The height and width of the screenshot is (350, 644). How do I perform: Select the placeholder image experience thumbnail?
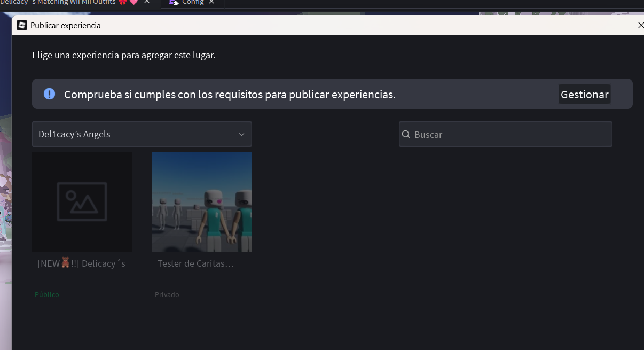click(x=82, y=201)
